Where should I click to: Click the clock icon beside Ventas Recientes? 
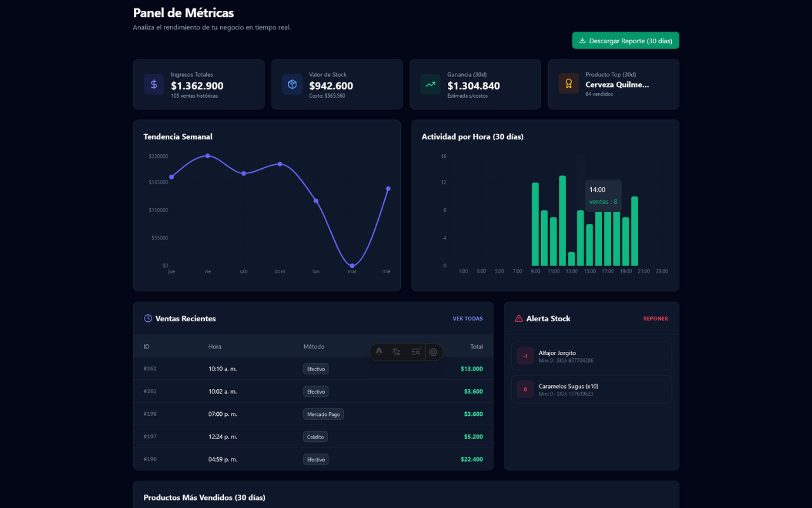148,319
